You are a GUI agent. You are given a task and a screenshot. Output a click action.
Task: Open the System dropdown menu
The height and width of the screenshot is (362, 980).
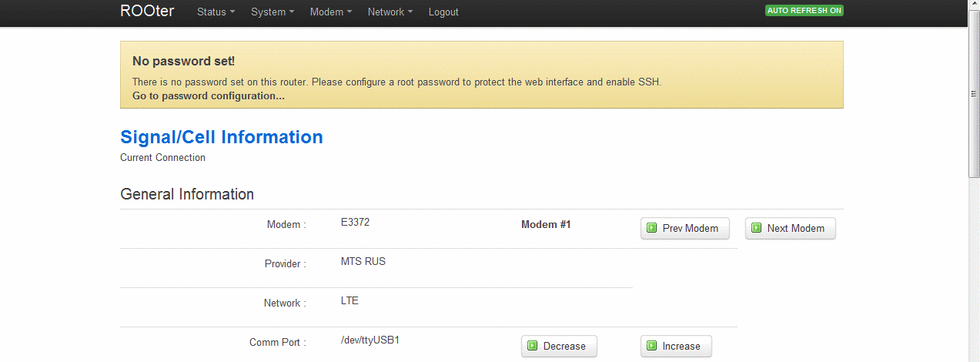coord(273,12)
